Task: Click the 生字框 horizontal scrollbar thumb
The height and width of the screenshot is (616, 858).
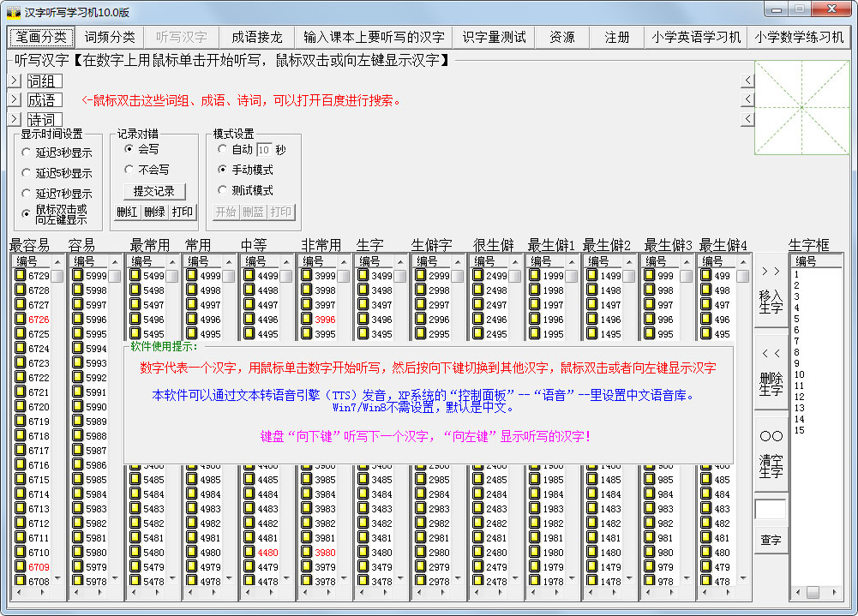Action: click(x=813, y=593)
